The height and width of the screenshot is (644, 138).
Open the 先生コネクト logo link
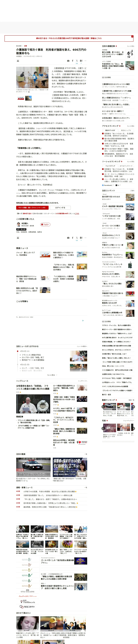(28, 607)
